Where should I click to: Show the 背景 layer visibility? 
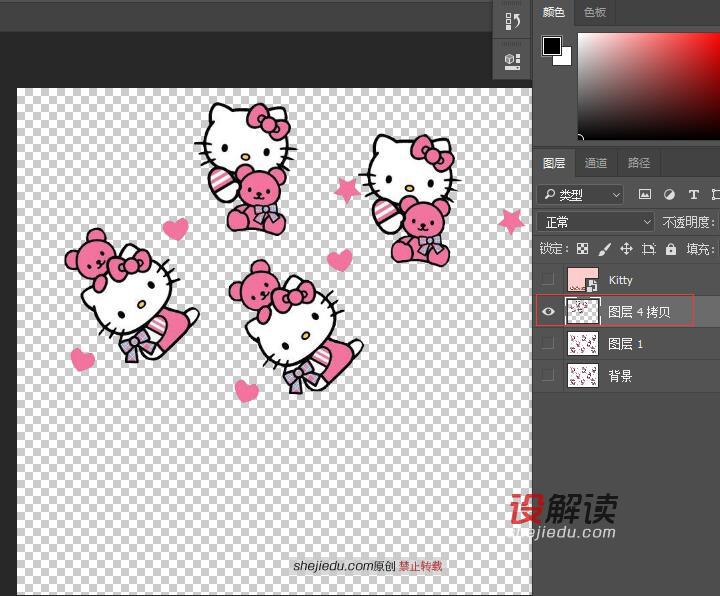(x=547, y=376)
